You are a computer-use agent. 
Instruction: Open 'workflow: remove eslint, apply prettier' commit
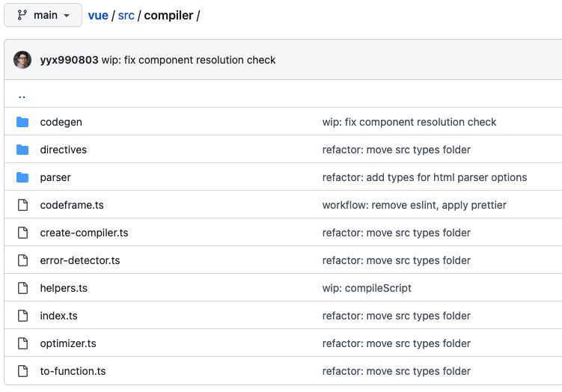[414, 205]
